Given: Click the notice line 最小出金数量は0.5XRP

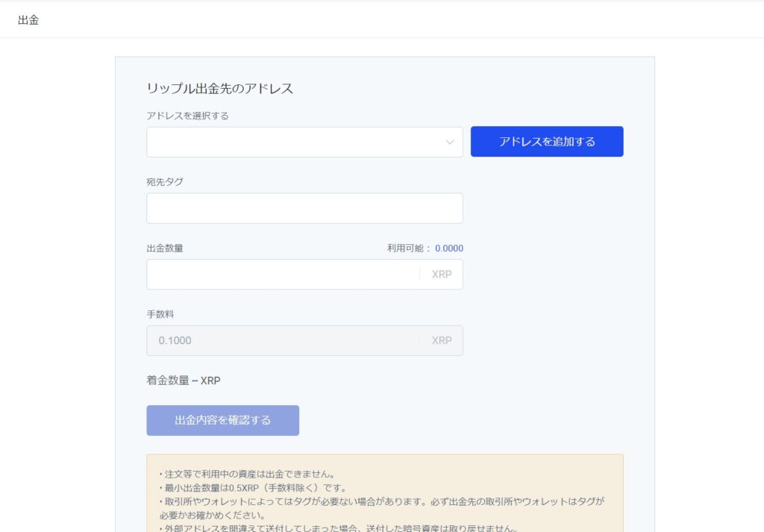Looking at the screenshot, I should (x=253, y=488).
